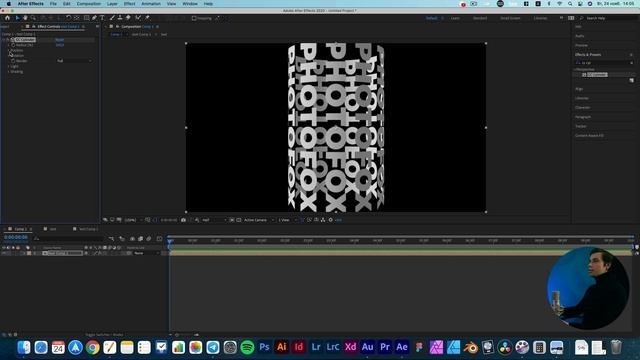Expand the Rotation property group
This screenshot has width=640, height=360.
tap(9, 56)
